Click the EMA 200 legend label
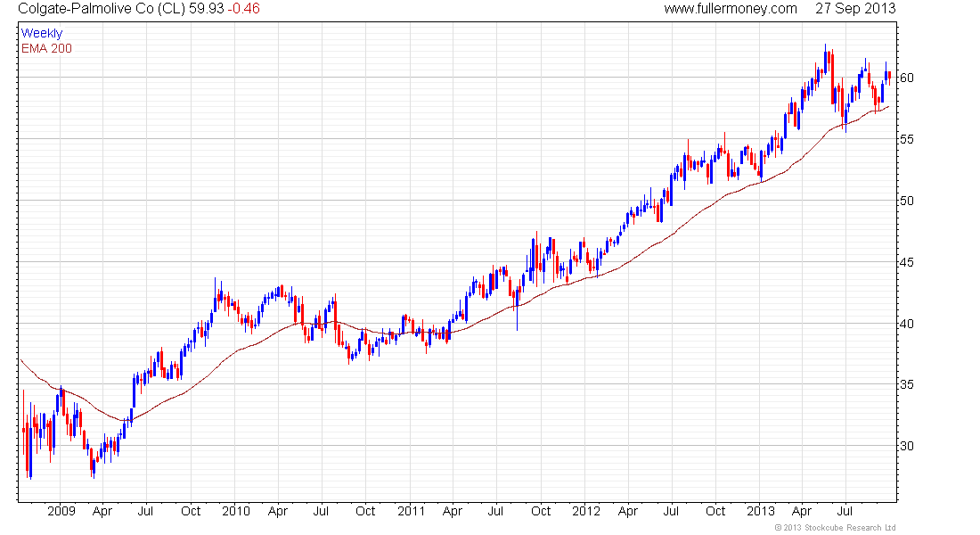 tap(46, 48)
